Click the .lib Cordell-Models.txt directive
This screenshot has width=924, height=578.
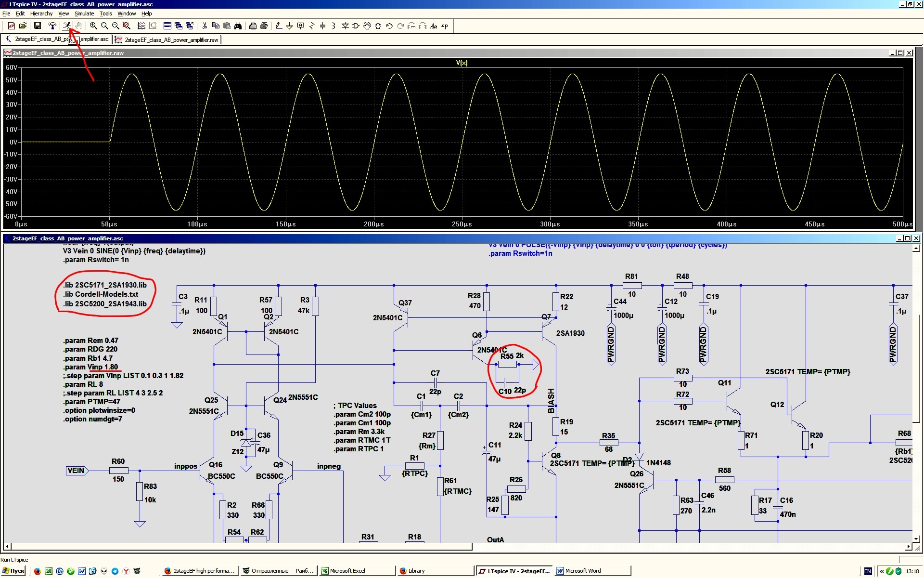pyautogui.click(x=101, y=294)
